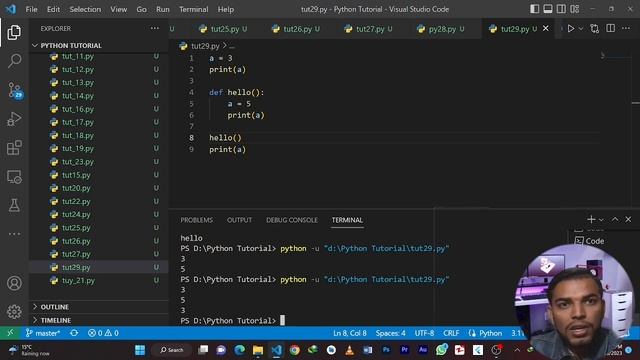Image resolution: width=640 pixels, height=360 pixels.
Task: Open the Explorer view in activity bar
Action: pyautogui.click(x=14, y=32)
